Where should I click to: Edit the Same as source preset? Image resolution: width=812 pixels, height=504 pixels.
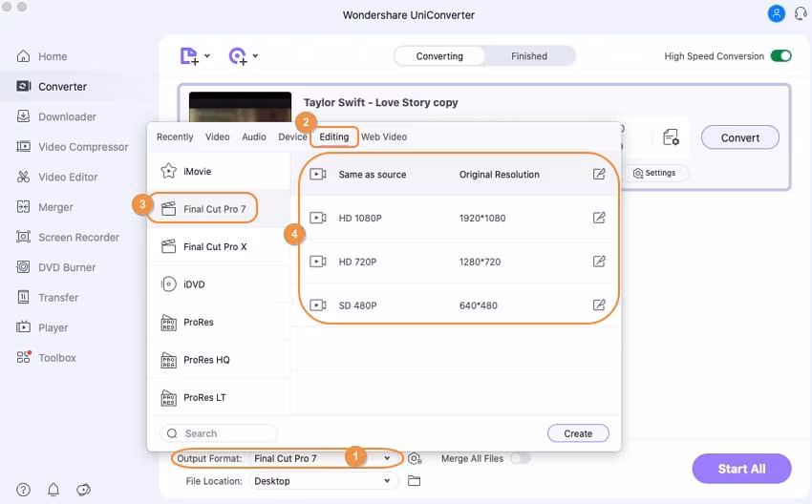pos(599,174)
